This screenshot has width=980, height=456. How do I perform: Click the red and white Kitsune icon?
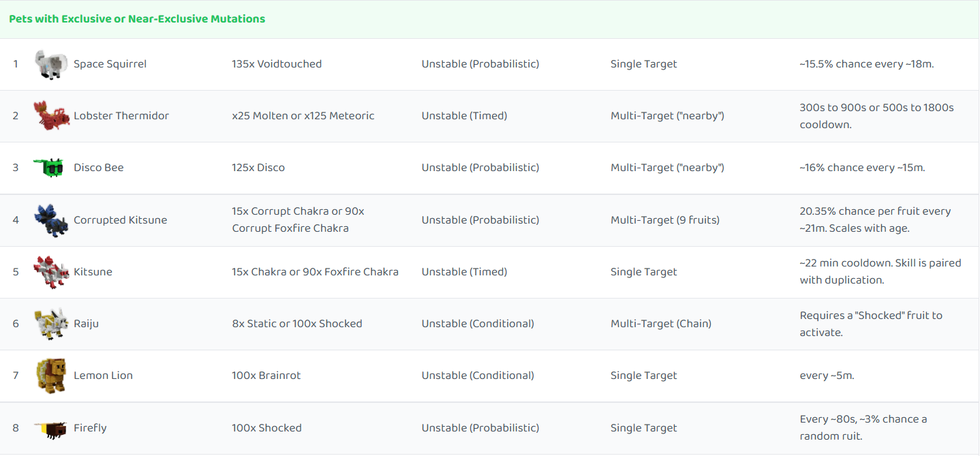pyautogui.click(x=51, y=272)
